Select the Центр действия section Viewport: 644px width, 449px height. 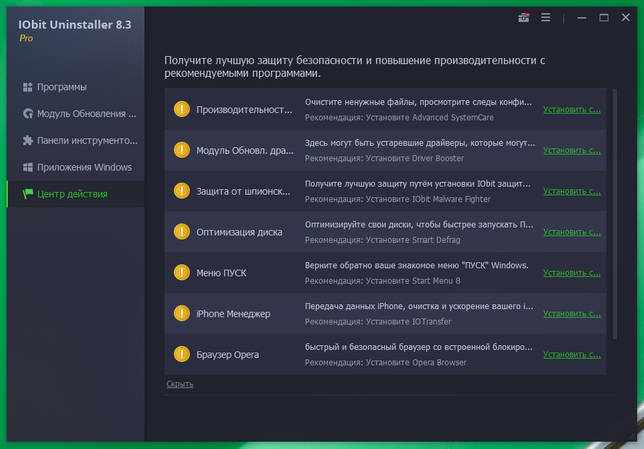[x=76, y=194]
